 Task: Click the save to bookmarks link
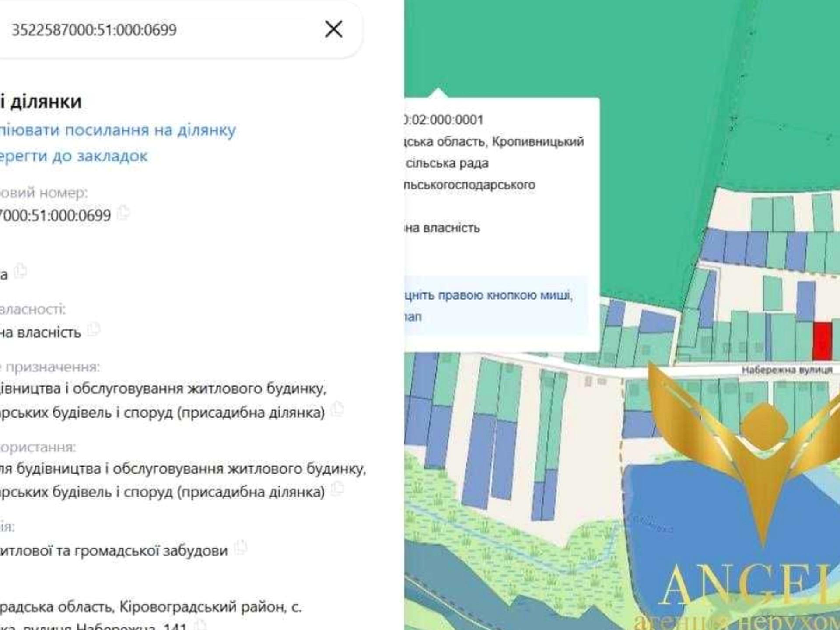(x=73, y=156)
